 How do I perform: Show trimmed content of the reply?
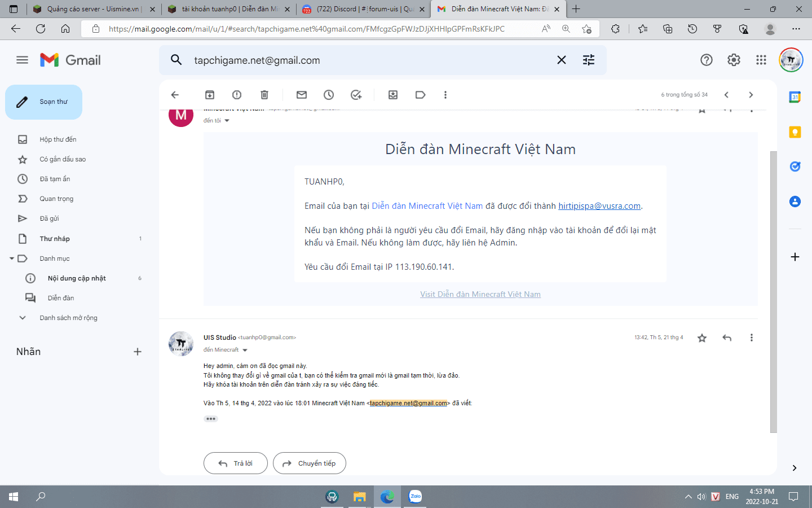pyautogui.click(x=211, y=419)
